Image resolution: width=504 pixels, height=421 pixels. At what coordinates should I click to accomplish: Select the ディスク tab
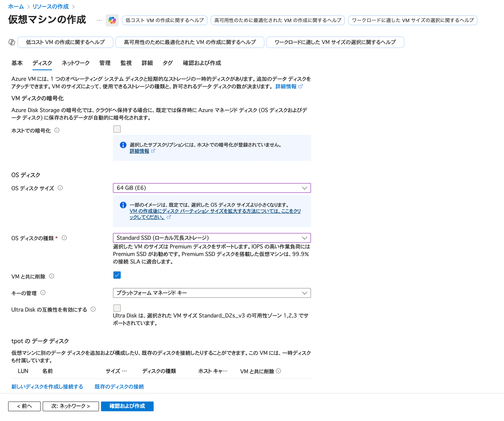(x=42, y=63)
